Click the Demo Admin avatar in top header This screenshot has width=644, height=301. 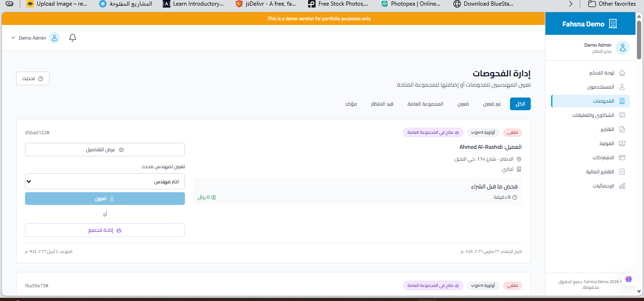point(54,38)
